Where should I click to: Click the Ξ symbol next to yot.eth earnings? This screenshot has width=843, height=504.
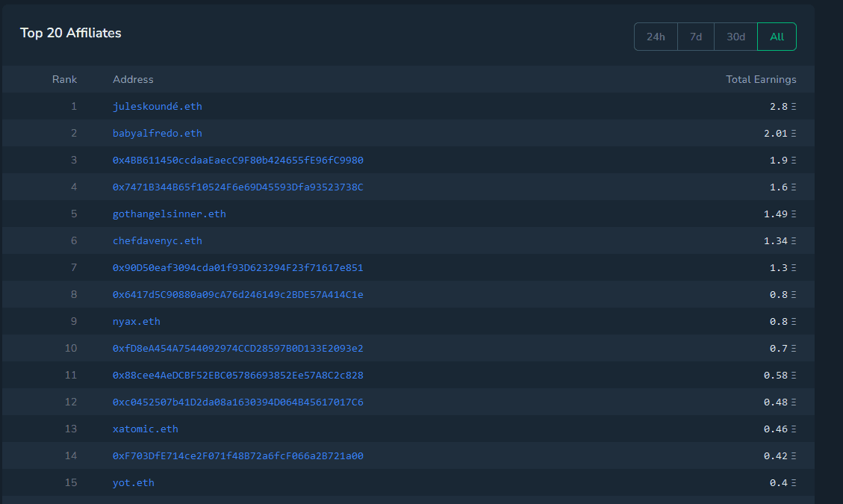(x=794, y=482)
